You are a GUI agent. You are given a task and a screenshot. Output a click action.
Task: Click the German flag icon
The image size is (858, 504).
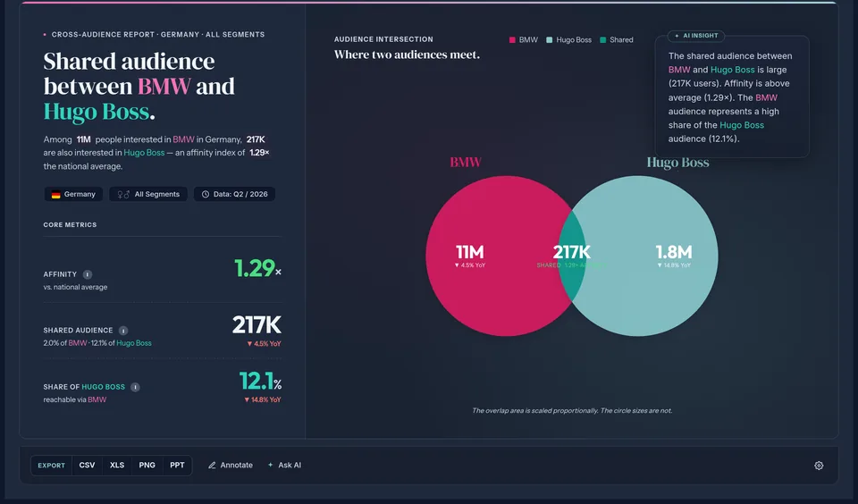click(x=55, y=194)
